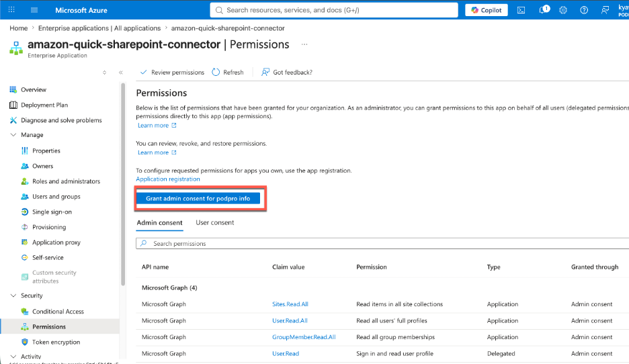Click Learn more link under review, revoke
Image resolution: width=629 pixels, height=364 pixels.
(x=157, y=152)
